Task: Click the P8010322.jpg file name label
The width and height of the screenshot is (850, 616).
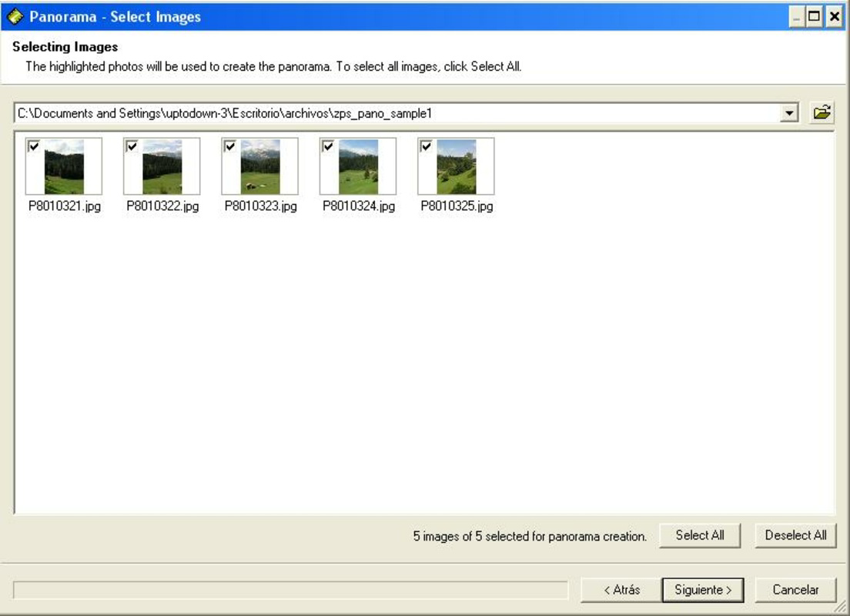Action: [x=162, y=206]
